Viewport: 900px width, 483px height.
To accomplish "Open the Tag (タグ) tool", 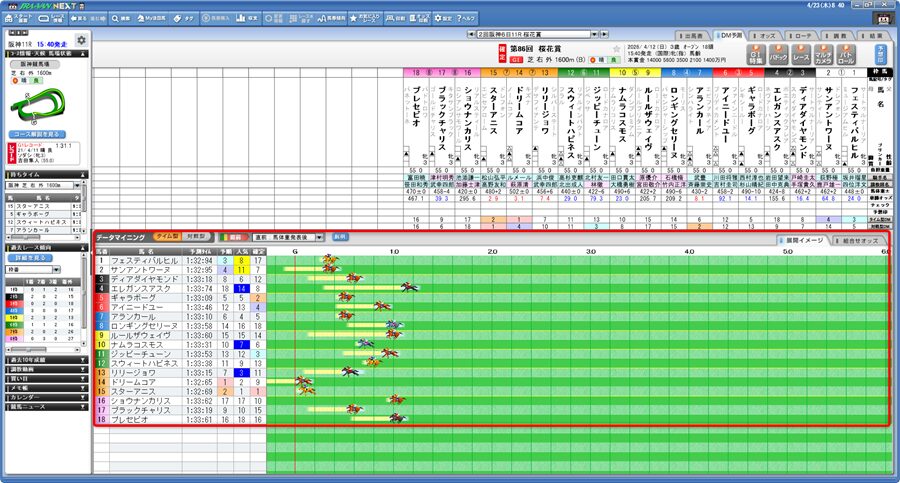I will (x=184, y=18).
